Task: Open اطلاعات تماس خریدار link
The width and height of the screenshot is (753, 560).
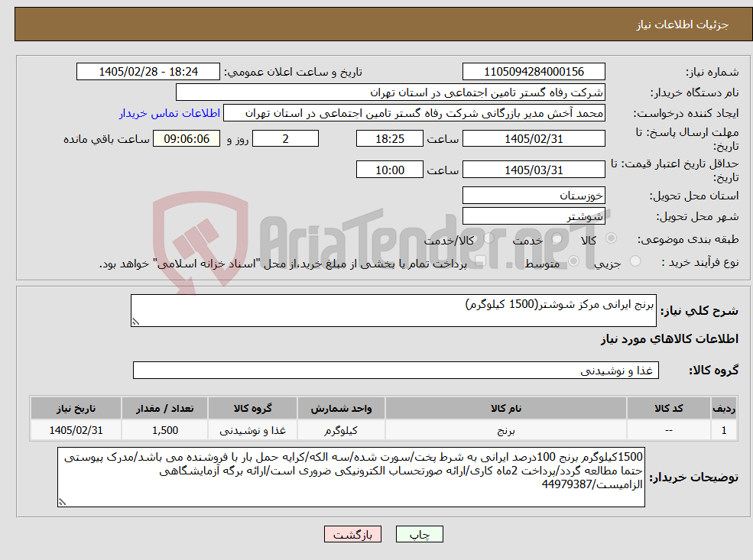Action: pos(170,113)
